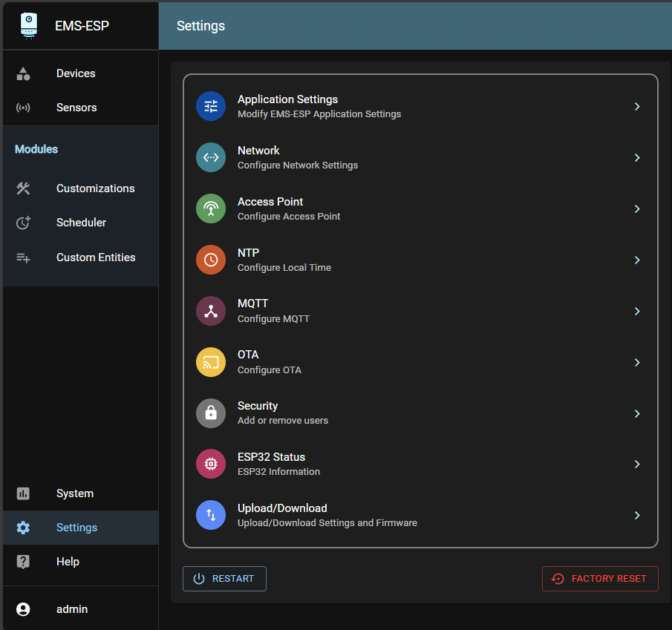Click the Upload/Download arrows icon
The height and width of the screenshot is (630, 672).
point(211,515)
